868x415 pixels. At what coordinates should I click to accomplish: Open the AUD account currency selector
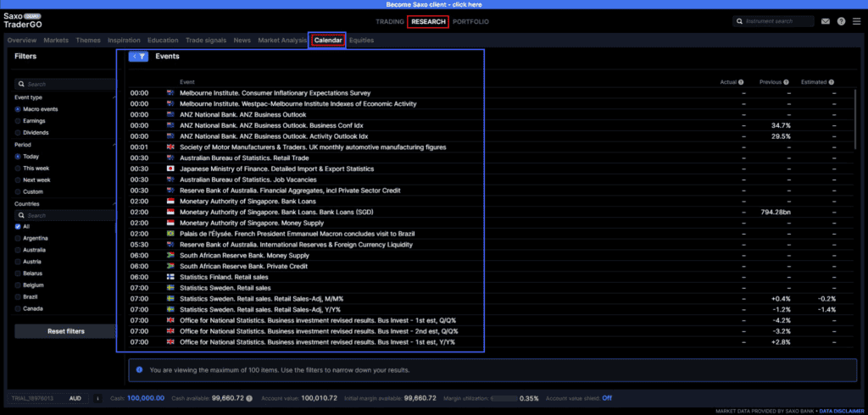(x=75, y=398)
